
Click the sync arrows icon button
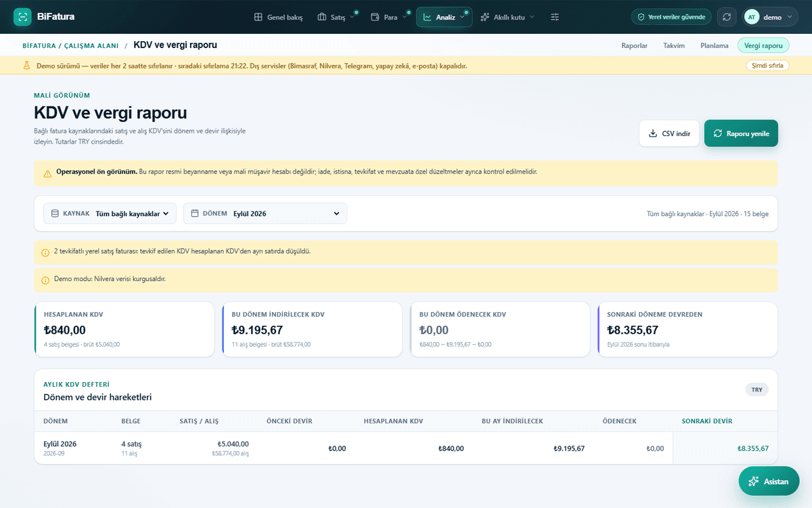[x=727, y=17]
